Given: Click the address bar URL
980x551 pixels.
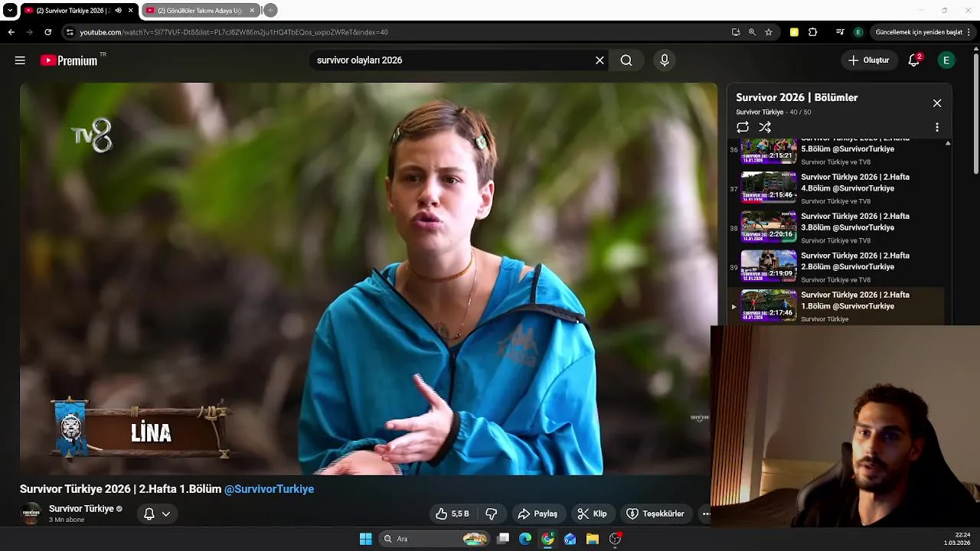Looking at the screenshot, I should (234, 32).
